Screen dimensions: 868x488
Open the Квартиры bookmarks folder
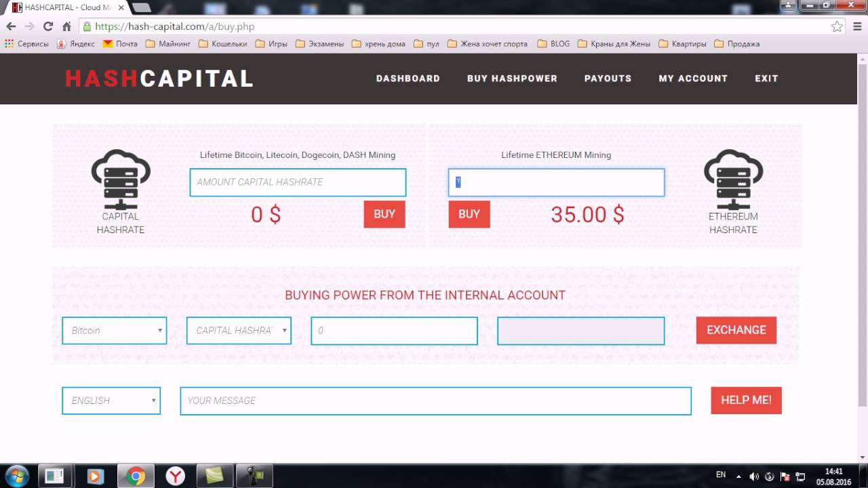click(683, 43)
